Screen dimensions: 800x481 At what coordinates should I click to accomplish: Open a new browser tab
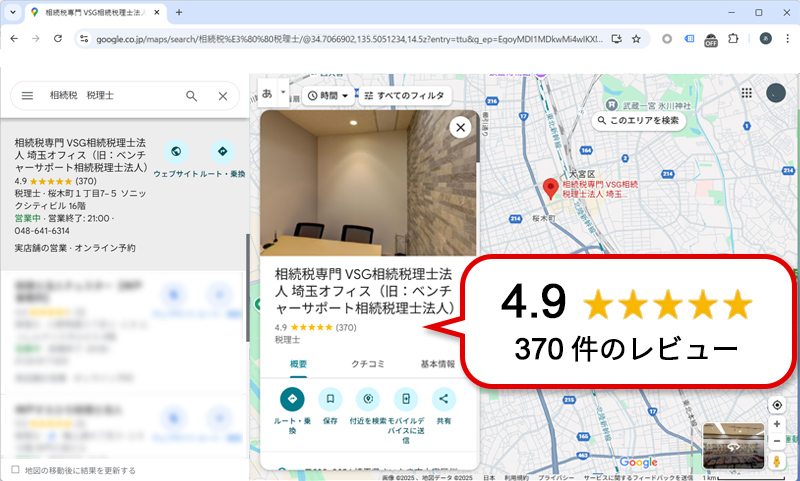tap(179, 12)
